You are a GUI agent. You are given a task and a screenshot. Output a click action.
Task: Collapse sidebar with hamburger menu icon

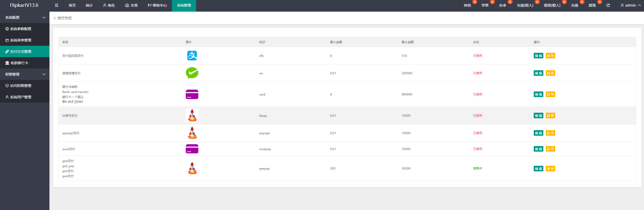click(x=57, y=5)
